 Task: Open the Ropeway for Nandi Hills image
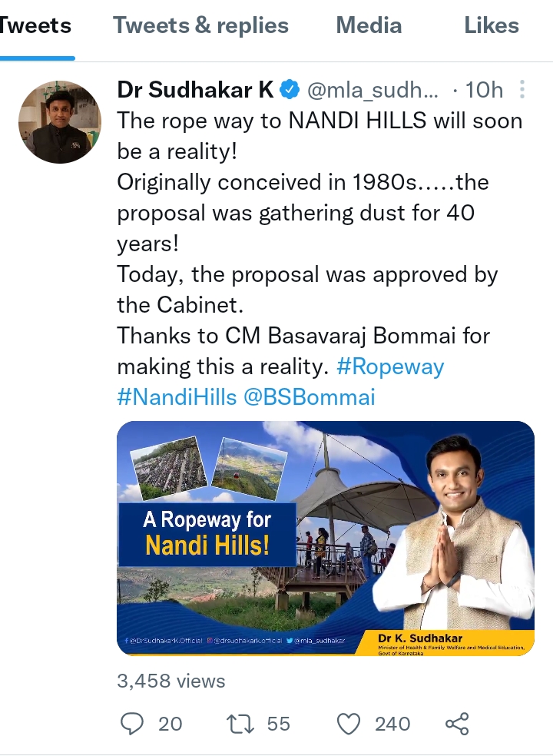click(325, 538)
